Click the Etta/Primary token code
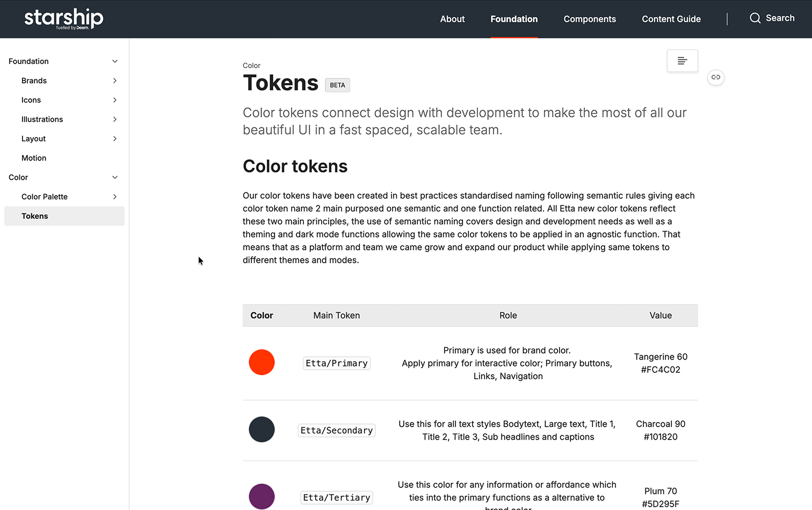The height and width of the screenshot is (510, 812). click(x=337, y=363)
